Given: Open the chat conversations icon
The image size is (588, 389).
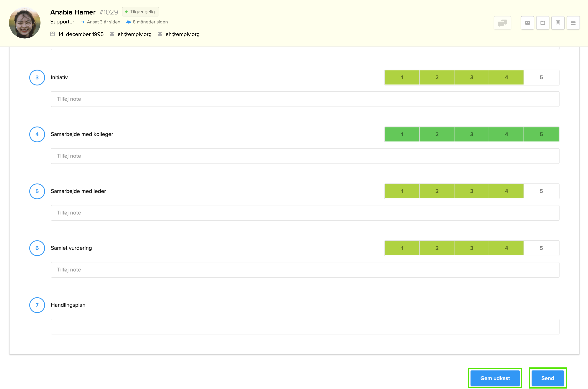Looking at the screenshot, I should tap(502, 23).
